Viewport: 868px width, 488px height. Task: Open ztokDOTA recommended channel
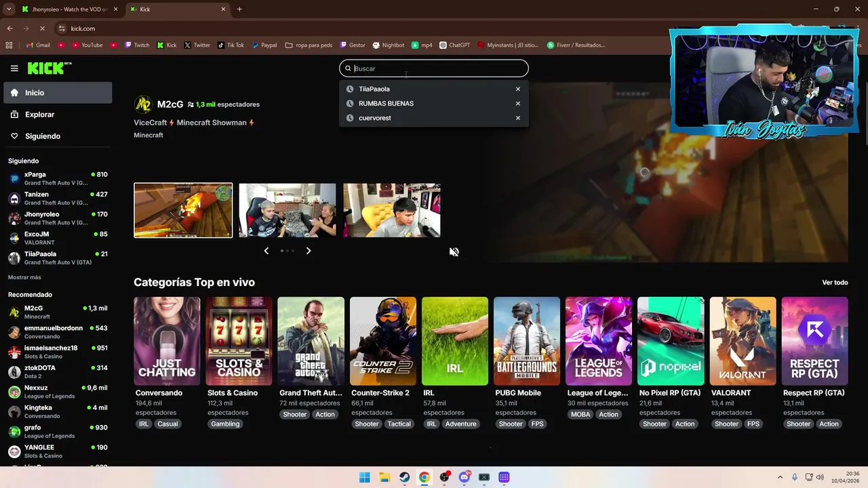click(58, 371)
